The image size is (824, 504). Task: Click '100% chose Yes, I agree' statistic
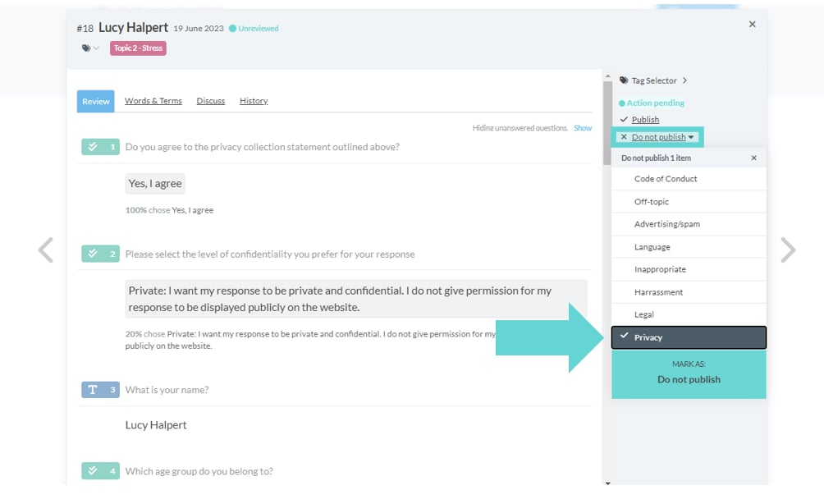pos(169,210)
